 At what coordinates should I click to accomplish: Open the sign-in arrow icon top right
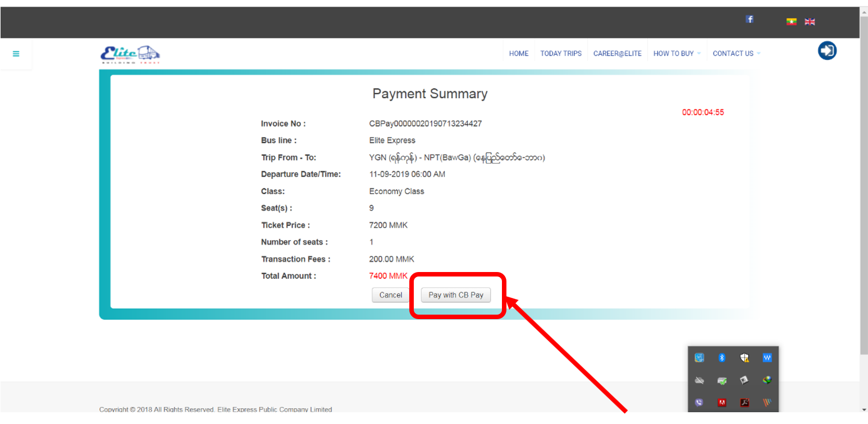[x=827, y=50]
